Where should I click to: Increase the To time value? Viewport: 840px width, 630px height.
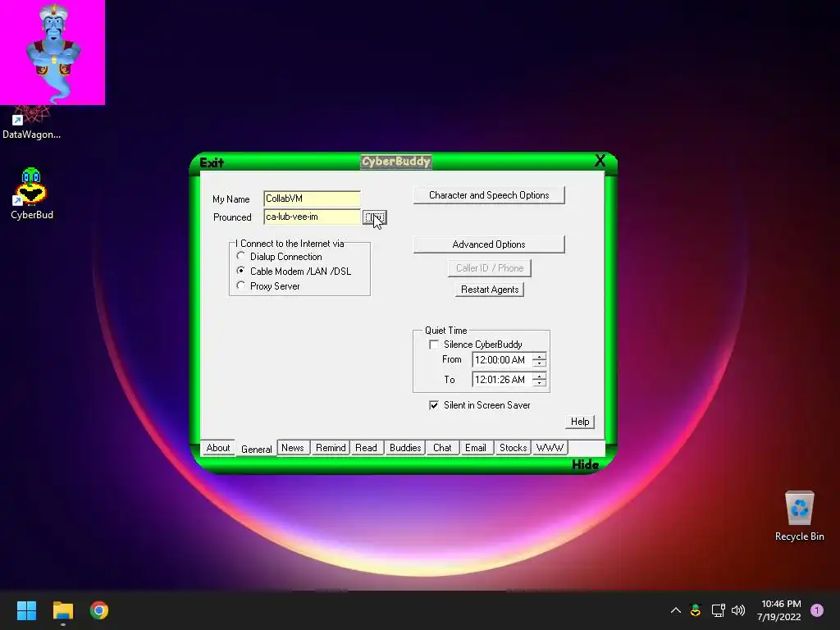coord(540,376)
